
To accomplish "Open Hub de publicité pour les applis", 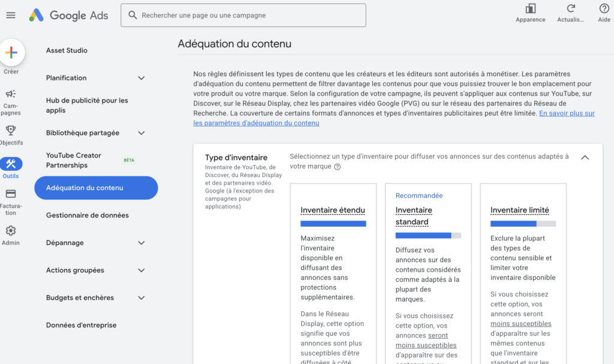I will tap(87, 106).
